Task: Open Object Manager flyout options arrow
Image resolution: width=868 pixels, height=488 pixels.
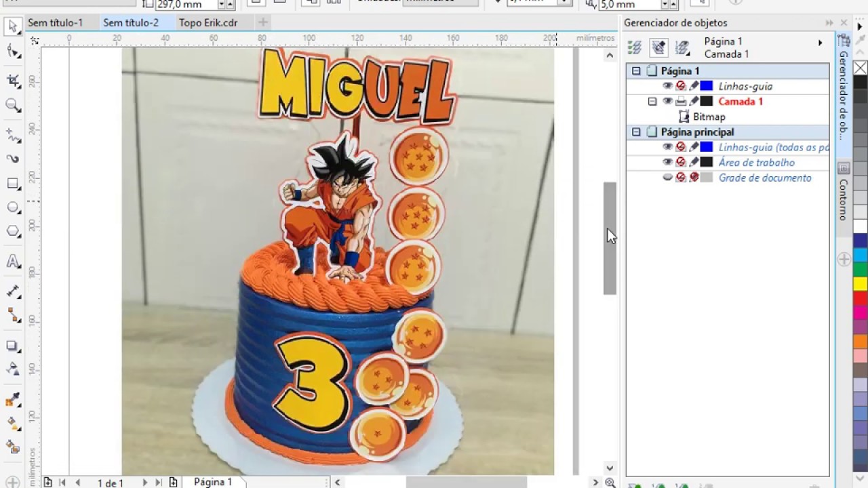Action: (x=820, y=43)
